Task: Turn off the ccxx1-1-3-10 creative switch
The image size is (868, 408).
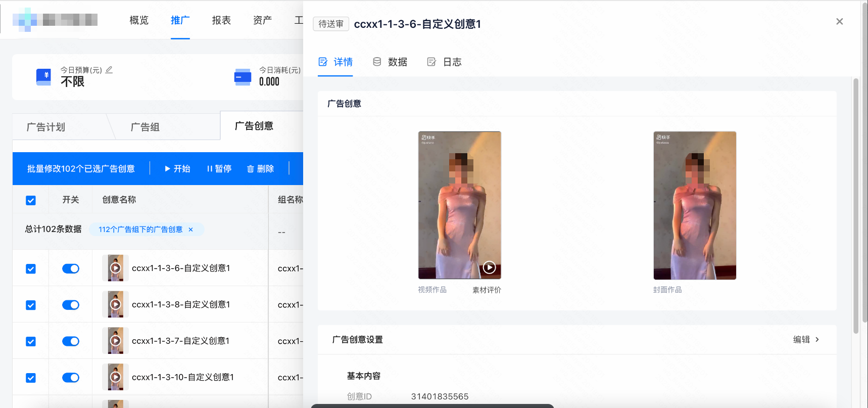Action: (x=71, y=378)
